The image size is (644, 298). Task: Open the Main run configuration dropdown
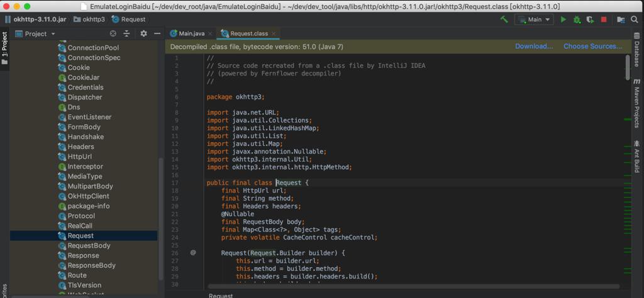pyautogui.click(x=534, y=19)
